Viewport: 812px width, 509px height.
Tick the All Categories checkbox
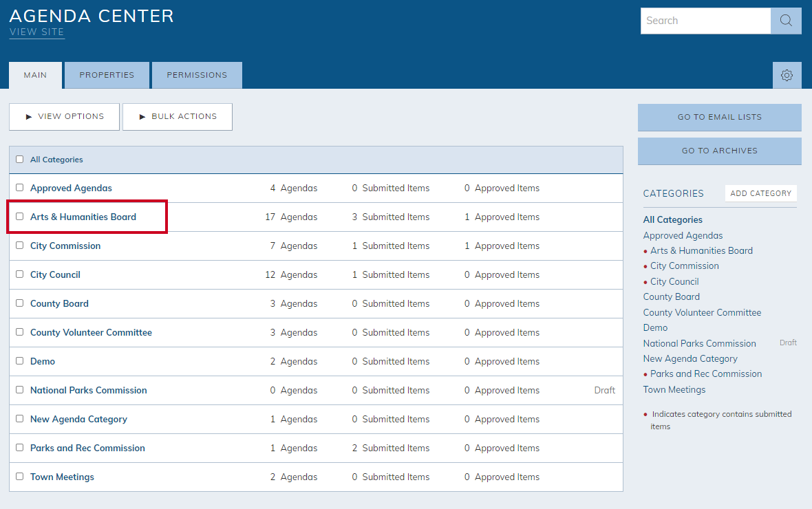click(20, 160)
